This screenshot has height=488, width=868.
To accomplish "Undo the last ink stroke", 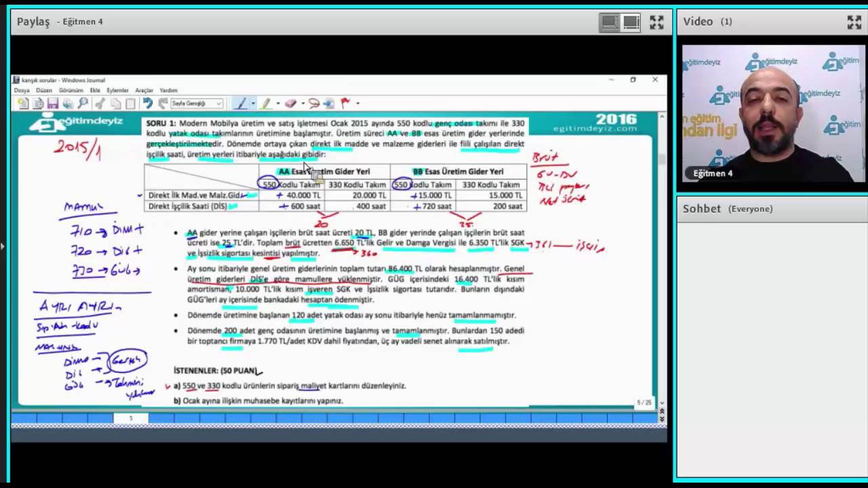I will click(x=148, y=104).
